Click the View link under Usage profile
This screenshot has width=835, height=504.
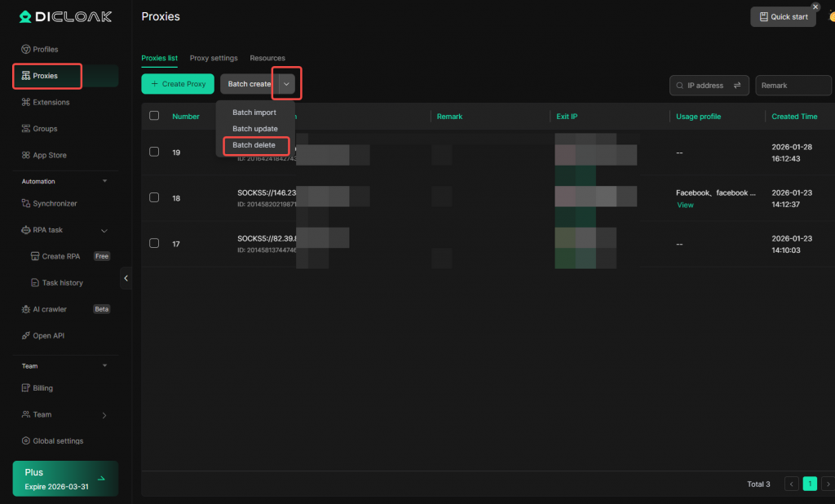pos(685,206)
